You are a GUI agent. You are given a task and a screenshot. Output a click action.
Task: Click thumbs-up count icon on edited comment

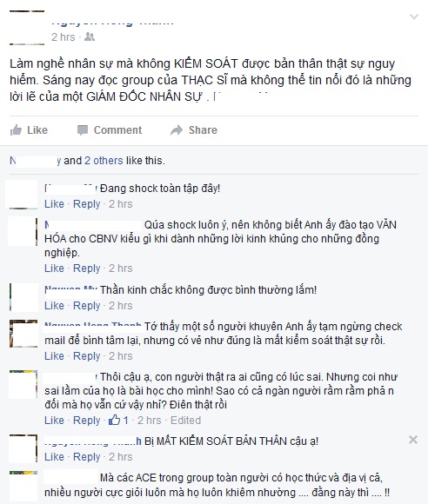click(x=114, y=420)
